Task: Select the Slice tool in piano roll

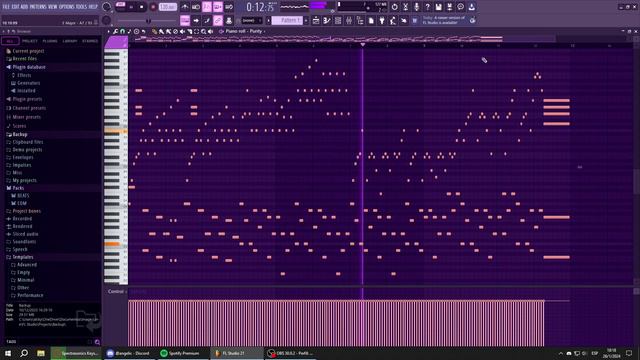Action: 189,31
